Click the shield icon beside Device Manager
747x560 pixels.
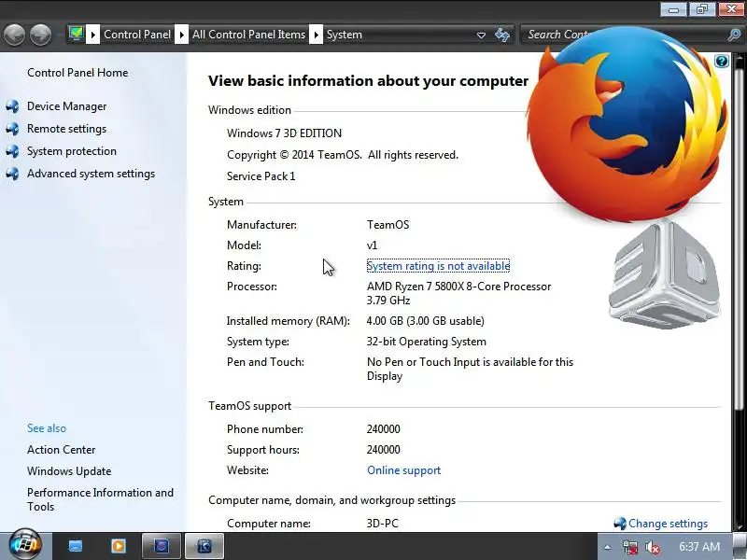tap(13, 106)
